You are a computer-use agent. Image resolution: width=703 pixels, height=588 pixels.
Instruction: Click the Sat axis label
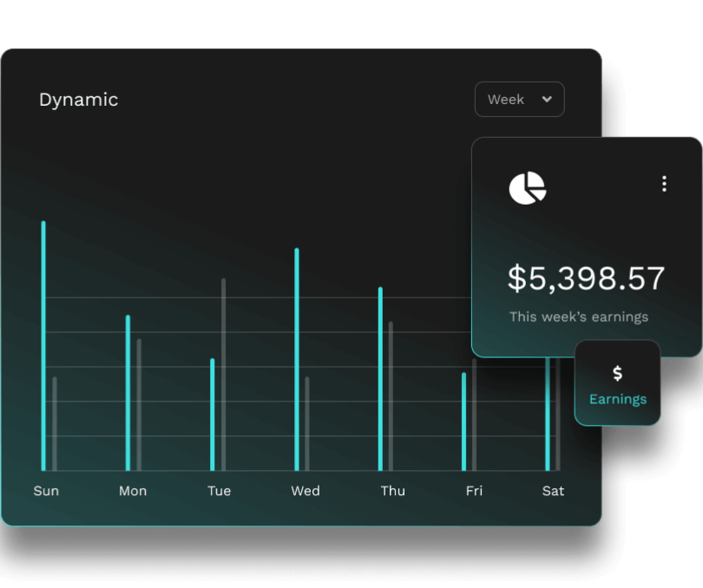[553, 491]
